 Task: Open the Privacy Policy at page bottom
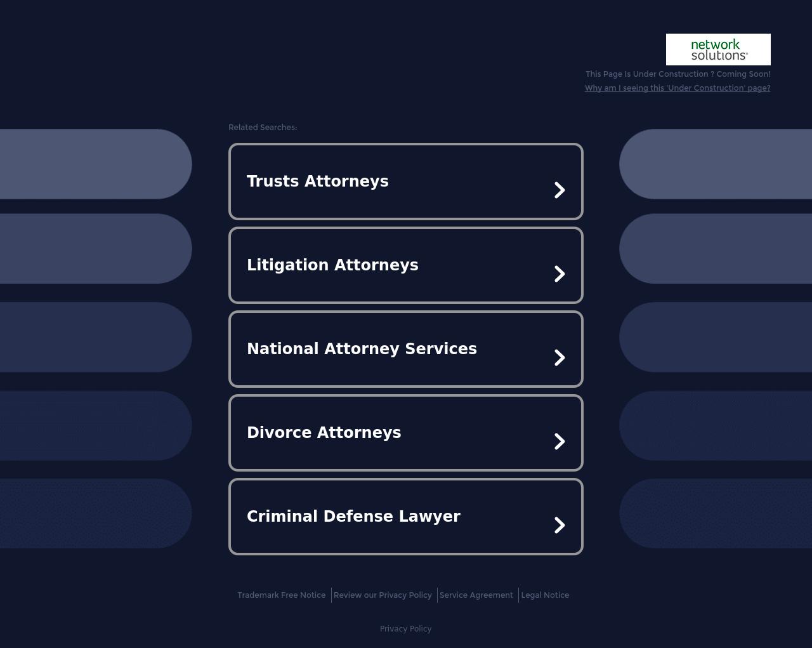(x=405, y=629)
